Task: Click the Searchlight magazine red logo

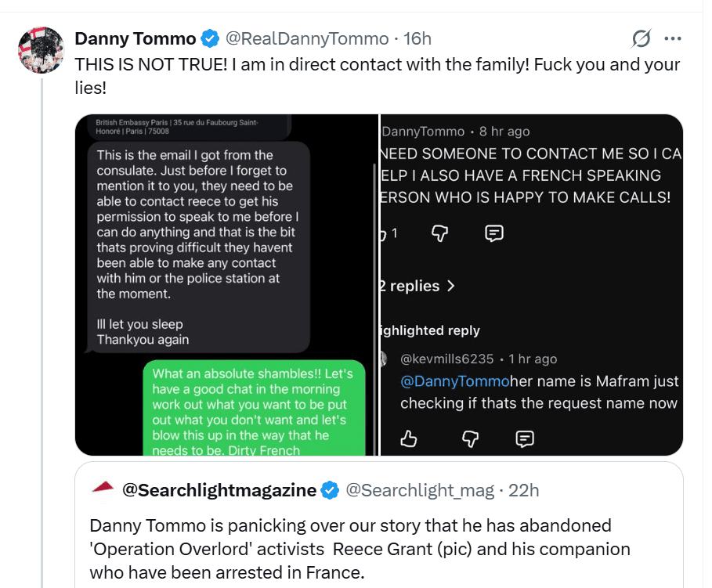Action: click(103, 489)
